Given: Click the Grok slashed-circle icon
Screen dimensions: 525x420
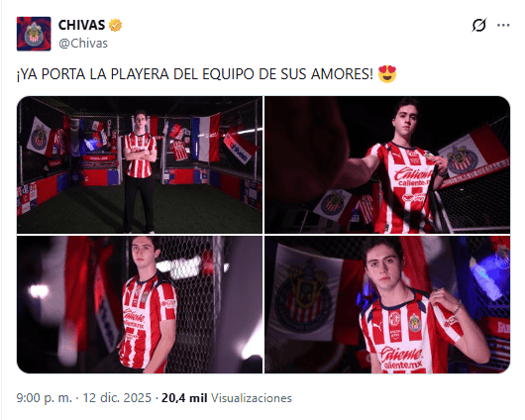Looking at the screenshot, I should (478, 25).
